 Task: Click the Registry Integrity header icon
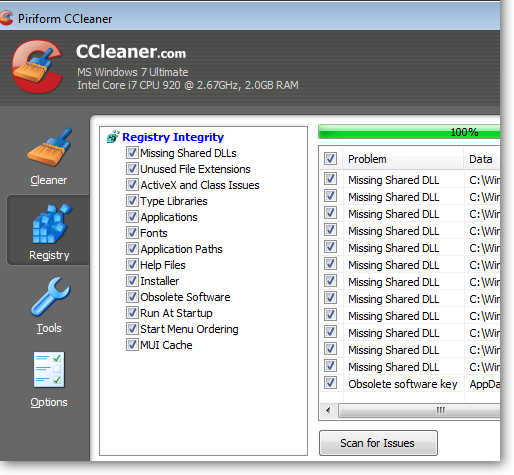(x=113, y=137)
